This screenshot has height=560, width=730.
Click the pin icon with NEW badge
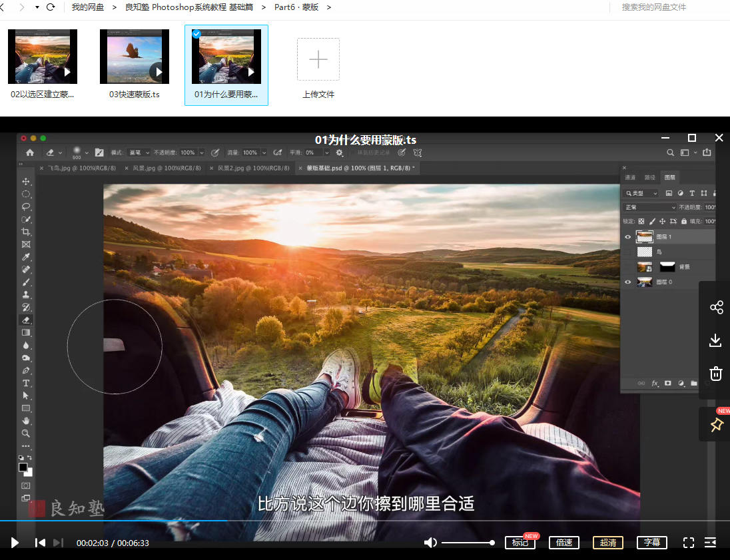pos(717,425)
